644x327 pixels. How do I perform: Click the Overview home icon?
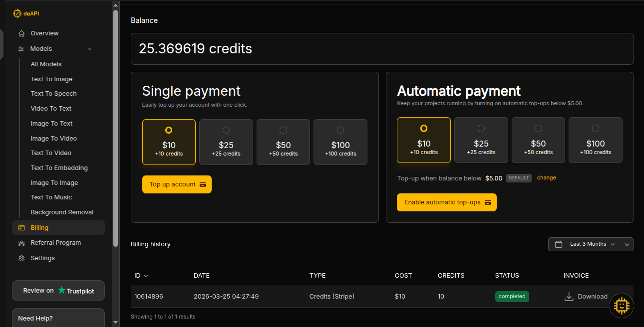click(21, 33)
